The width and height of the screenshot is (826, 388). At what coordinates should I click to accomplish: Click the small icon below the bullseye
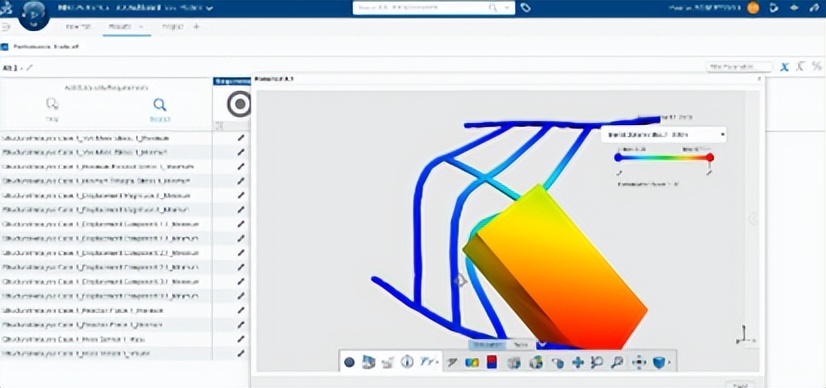[x=220, y=125]
